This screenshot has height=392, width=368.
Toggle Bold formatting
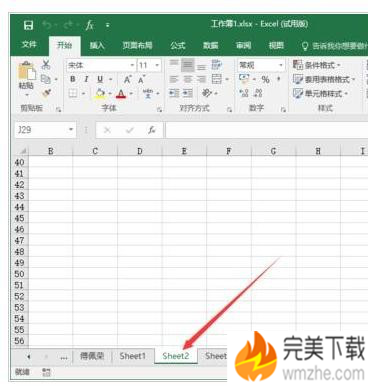pyautogui.click(x=73, y=79)
